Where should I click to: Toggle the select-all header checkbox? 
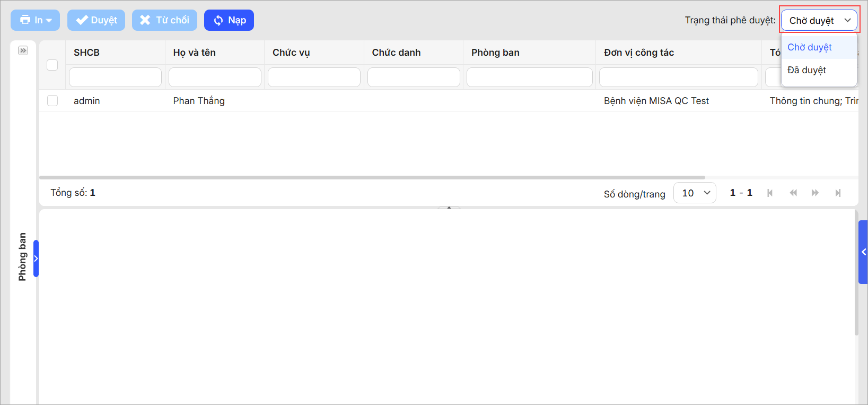[x=52, y=65]
